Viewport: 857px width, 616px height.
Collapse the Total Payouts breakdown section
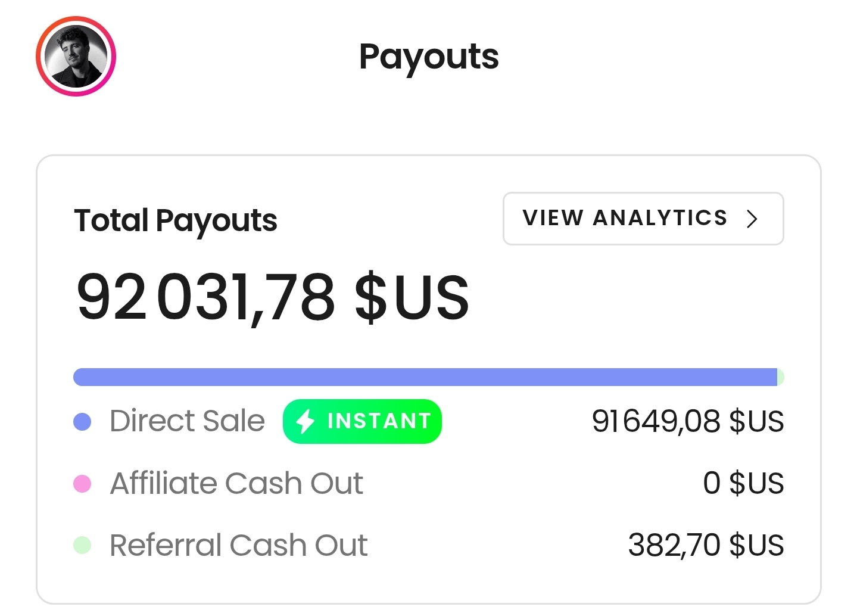point(175,220)
